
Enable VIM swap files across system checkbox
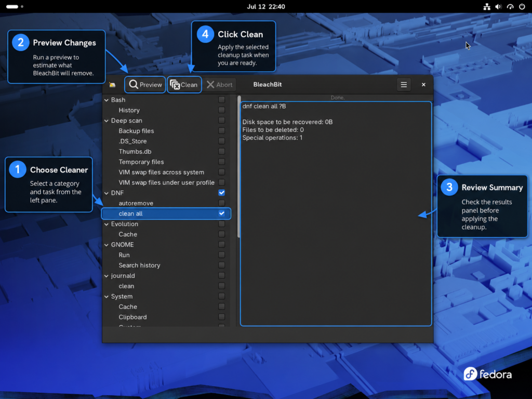(x=221, y=172)
